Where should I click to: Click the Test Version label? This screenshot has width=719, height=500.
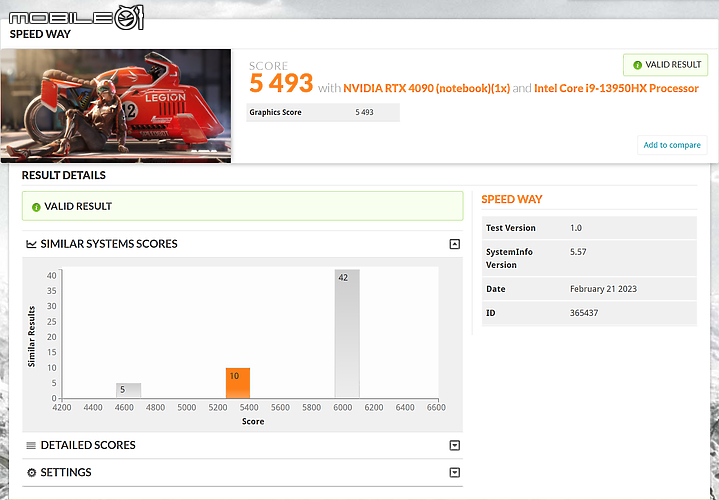511,228
